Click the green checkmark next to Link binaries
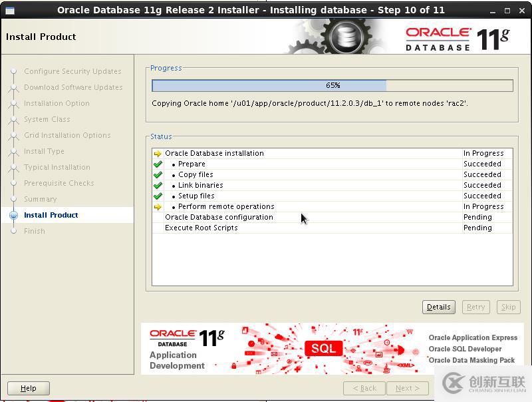Viewport: 532px width, 402px height. coord(158,186)
